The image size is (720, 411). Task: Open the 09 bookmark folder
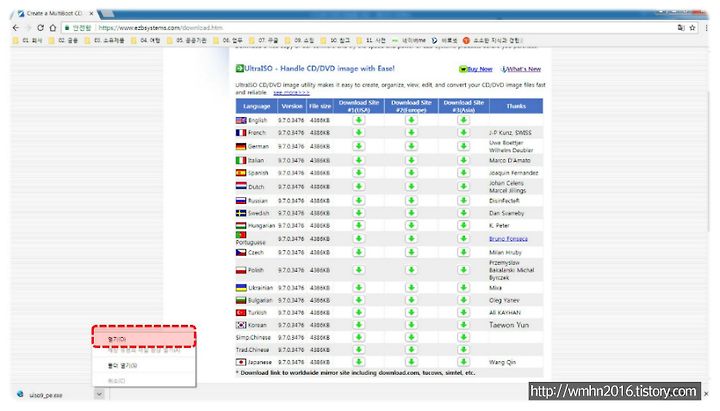click(x=299, y=40)
